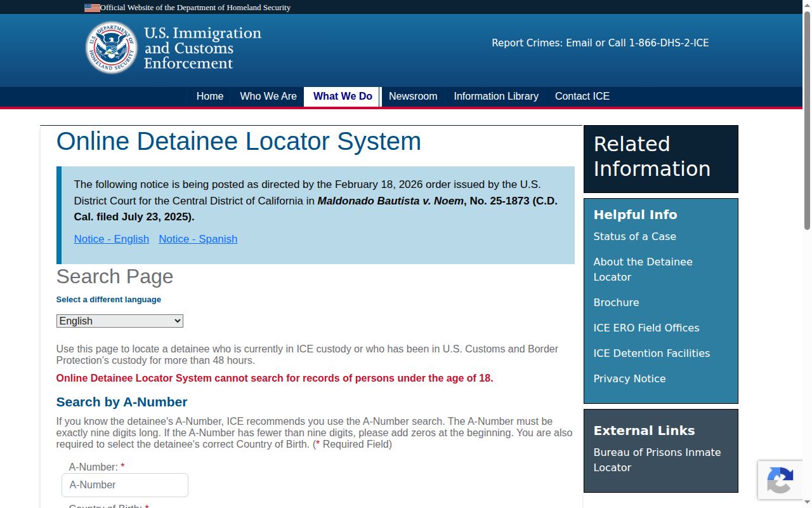Click the Search Page heading
812x508 pixels.
click(x=115, y=277)
